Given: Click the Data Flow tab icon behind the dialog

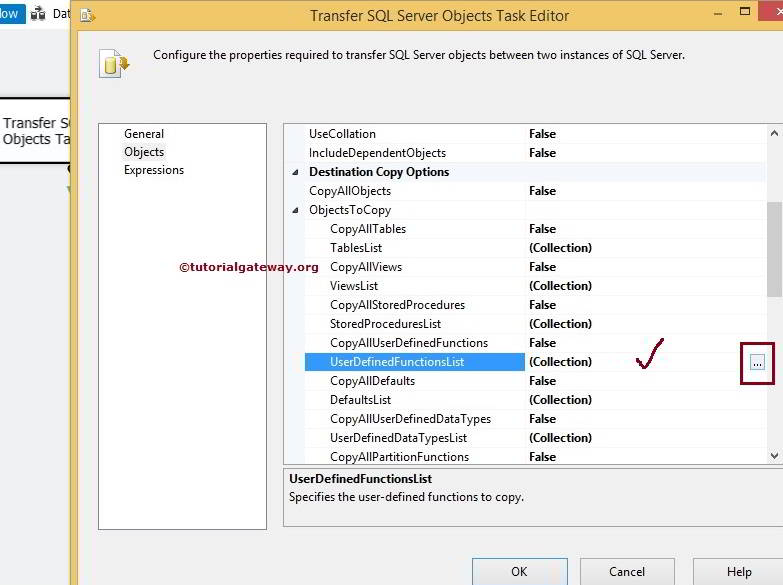Looking at the screenshot, I should (x=38, y=13).
